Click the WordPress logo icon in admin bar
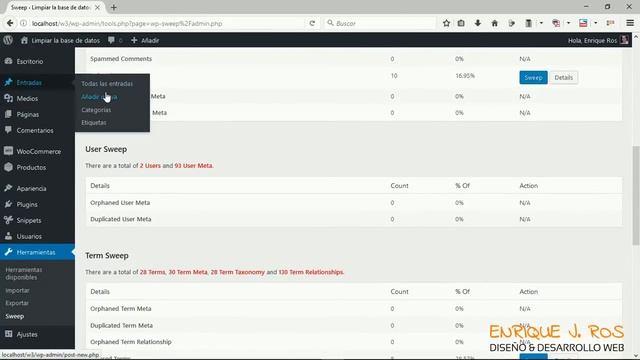 (x=8, y=40)
